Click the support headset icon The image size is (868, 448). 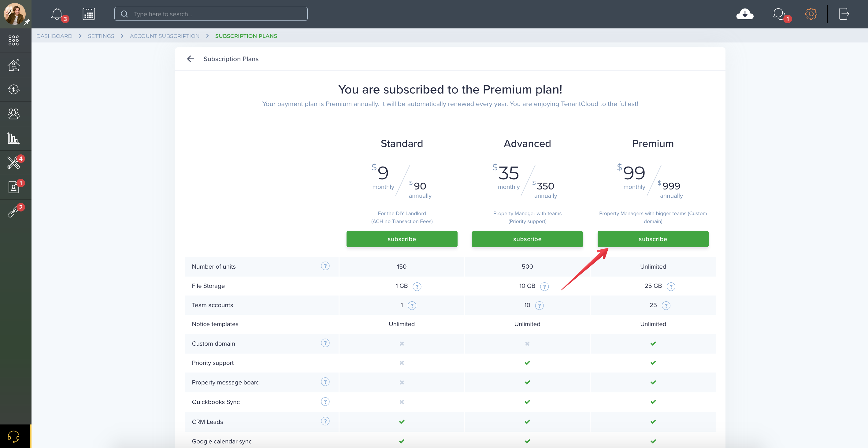pyautogui.click(x=13, y=437)
